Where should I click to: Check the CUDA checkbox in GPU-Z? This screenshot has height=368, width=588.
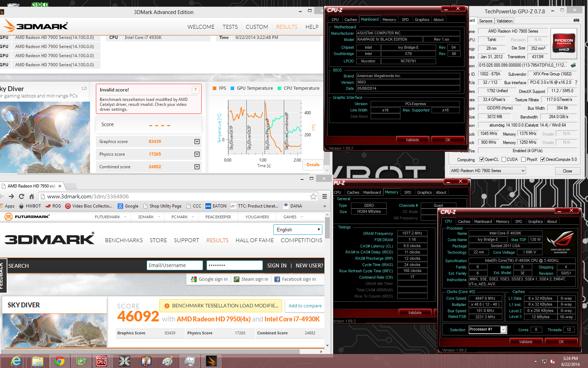click(504, 159)
